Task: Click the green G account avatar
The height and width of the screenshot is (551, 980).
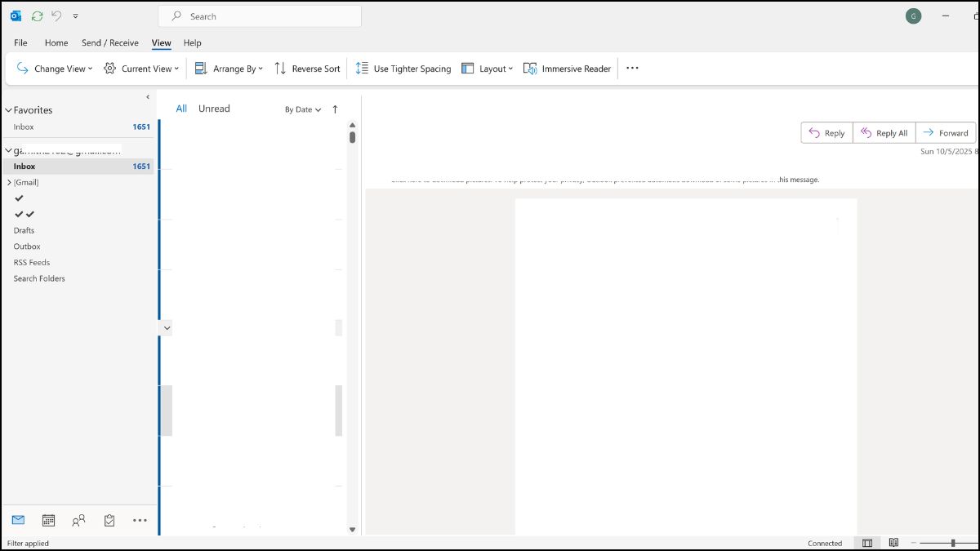Action: [913, 16]
